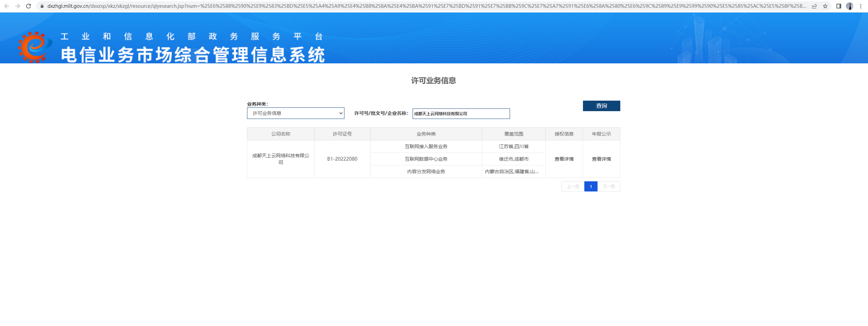
Task: Click coverage cell 内蒙古自治区,福建省
Action: pyautogui.click(x=513, y=171)
